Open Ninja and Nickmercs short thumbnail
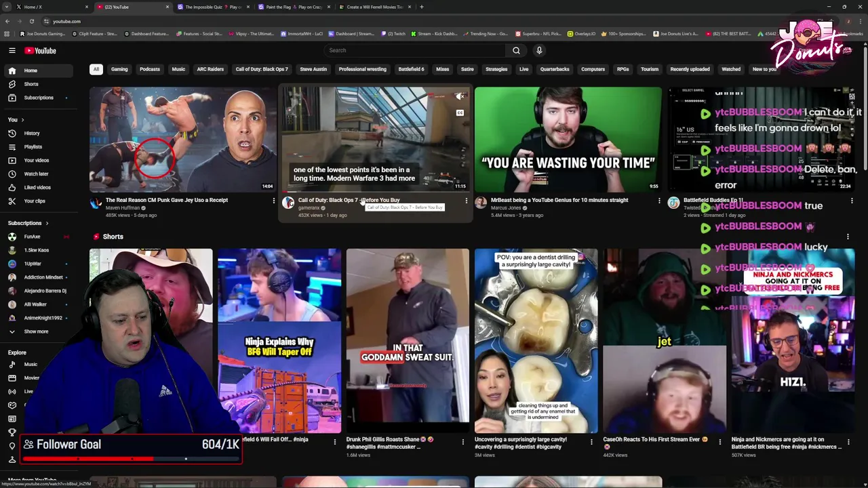The width and height of the screenshot is (868, 488). [793, 341]
